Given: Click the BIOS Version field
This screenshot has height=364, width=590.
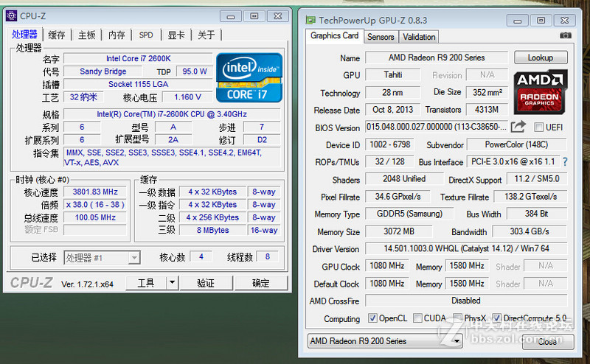Looking at the screenshot, I should tap(437, 127).
